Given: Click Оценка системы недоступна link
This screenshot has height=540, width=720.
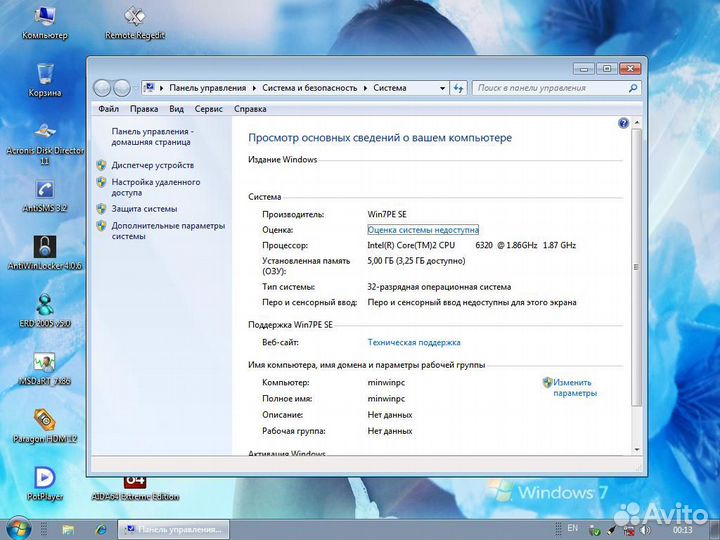Looking at the screenshot, I should (423, 230).
